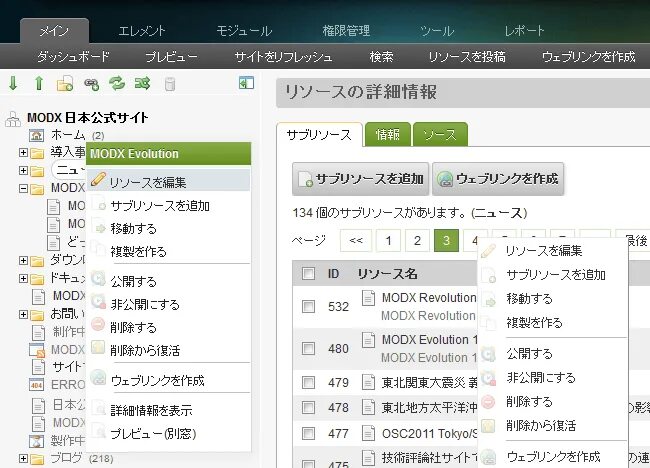Expand the ドキュ folder in the tree
Viewport: 650px width, 468px height.
24,278
